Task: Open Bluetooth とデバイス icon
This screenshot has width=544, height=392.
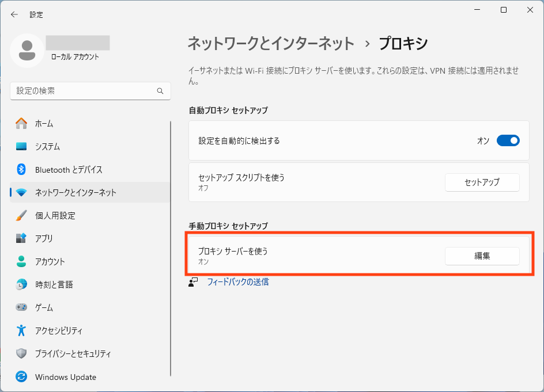Action: tap(21, 169)
